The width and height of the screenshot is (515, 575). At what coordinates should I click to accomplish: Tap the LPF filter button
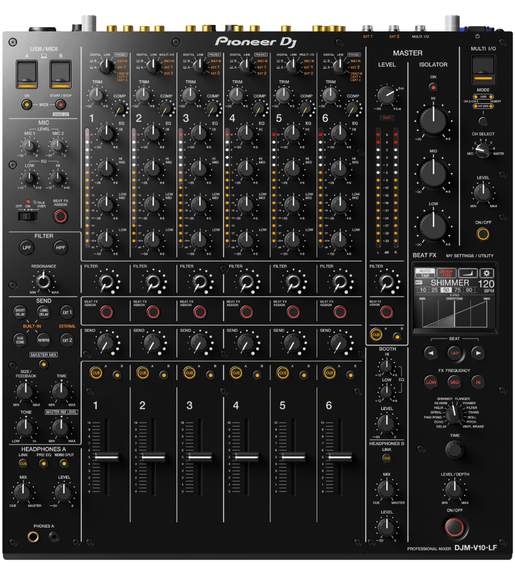(x=26, y=248)
